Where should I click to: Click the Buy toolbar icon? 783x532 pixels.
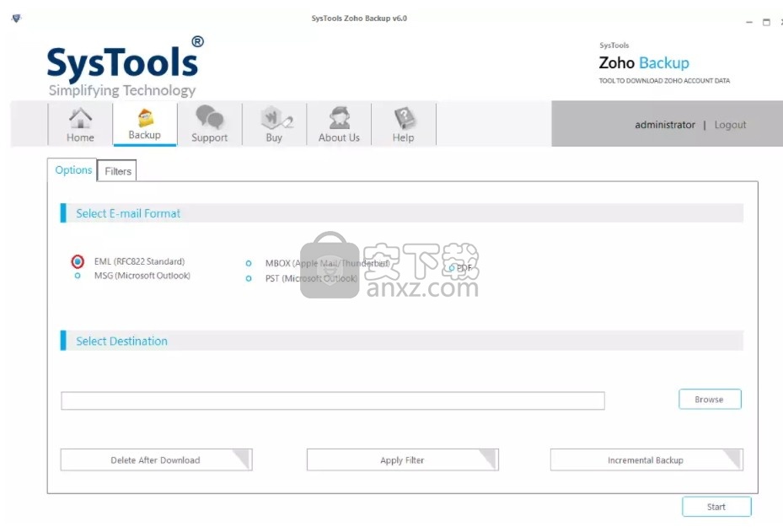click(274, 125)
